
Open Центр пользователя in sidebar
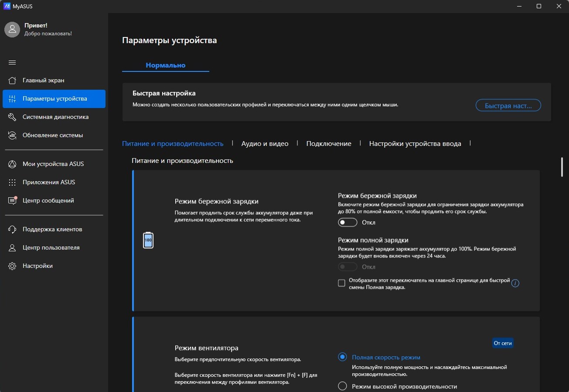pyautogui.click(x=51, y=248)
